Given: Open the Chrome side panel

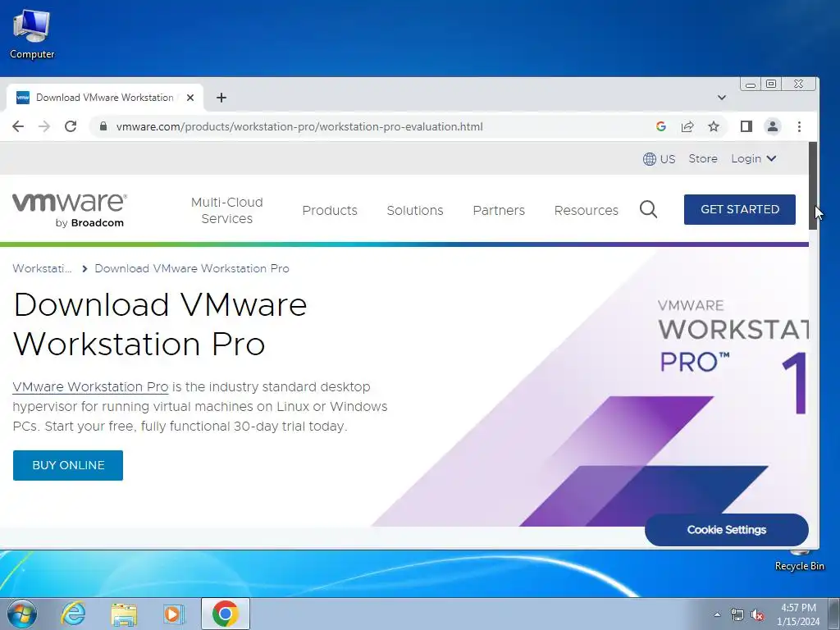Looking at the screenshot, I should [x=746, y=126].
